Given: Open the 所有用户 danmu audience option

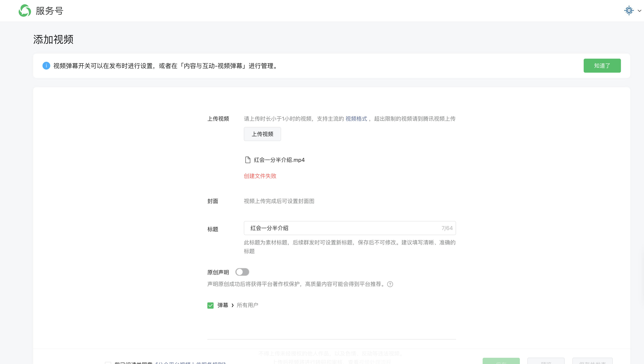Looking at the screenshot, I should pos(247,305).
